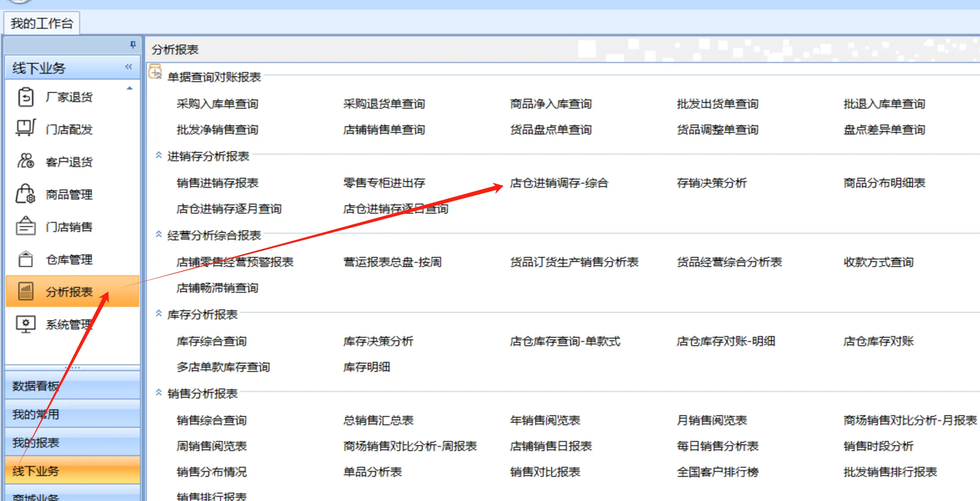
Task: Switch to the 我的工作台 tab
Action: [42, 23]
